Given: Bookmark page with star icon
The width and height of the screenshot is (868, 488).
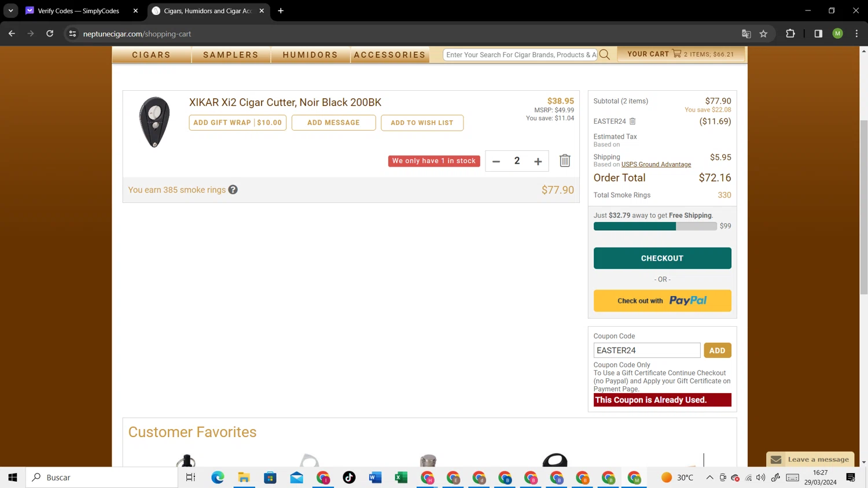Looking at the screenshot, I should click(x=763, y=34).
